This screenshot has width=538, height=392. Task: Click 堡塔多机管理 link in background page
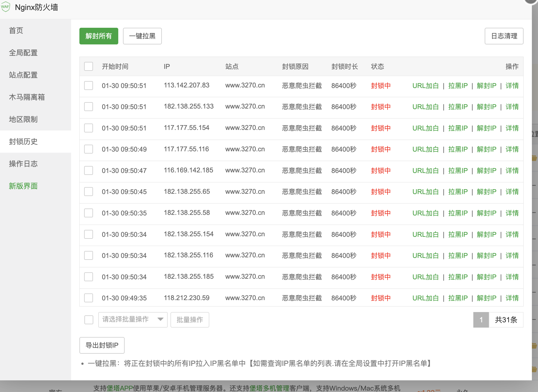pos(269,388)
